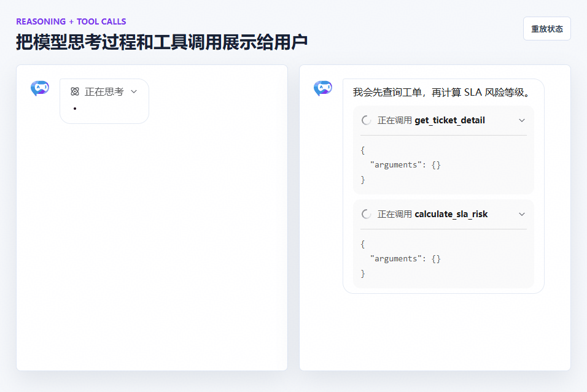
Task: Click the calculate_sla_risk tool name
Action: [x=451, y=214]
